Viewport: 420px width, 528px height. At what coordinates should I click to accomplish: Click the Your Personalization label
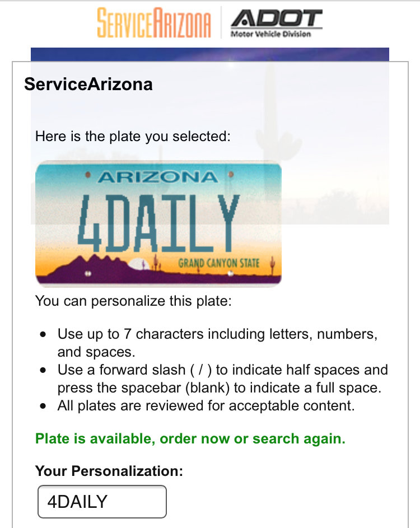(109, 471)
